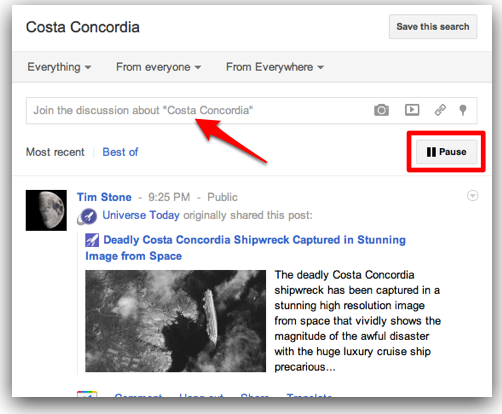Open the post options circle arrow

(x=472, y=196)
